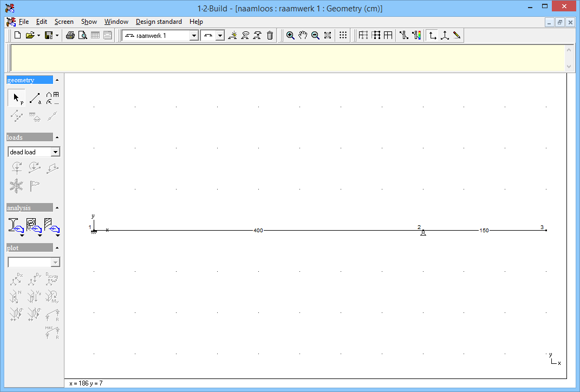
Task: Click the yellow message text area
Action: [287, 57]
